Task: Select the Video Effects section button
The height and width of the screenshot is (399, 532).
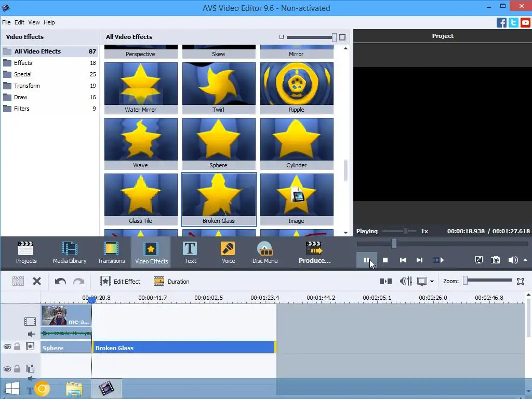Action: coord(151,252)
